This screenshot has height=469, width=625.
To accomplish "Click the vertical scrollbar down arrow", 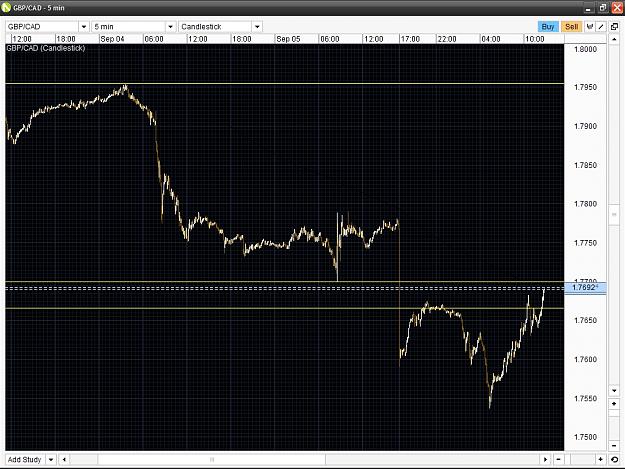I will (x=614, y=391).
